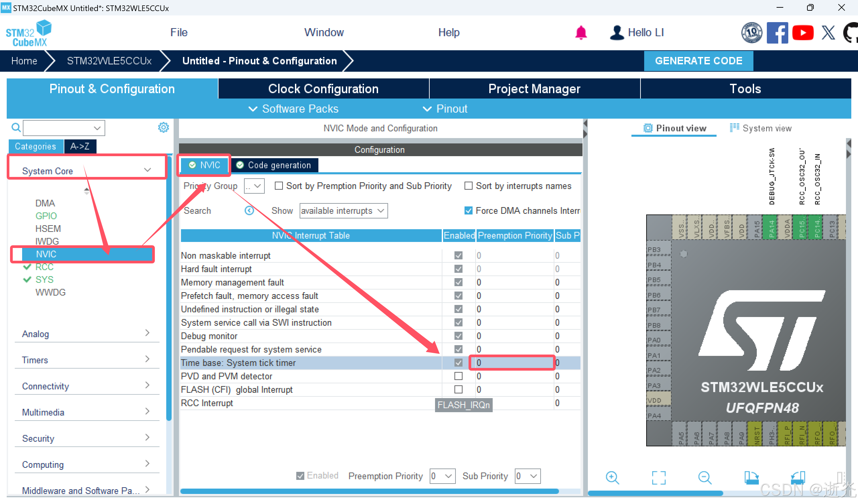This screenshot has width=858, height=504.
Task: Open the Show available interrupts dropdown
Action: [x=343, y=211]
